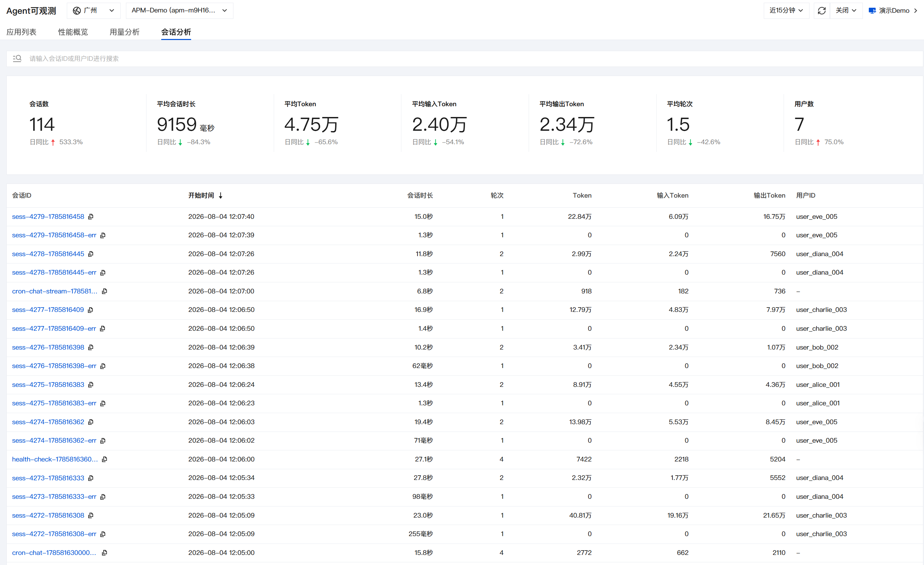
Task: Open the 演示Demo link
Action: pos(893,10)
